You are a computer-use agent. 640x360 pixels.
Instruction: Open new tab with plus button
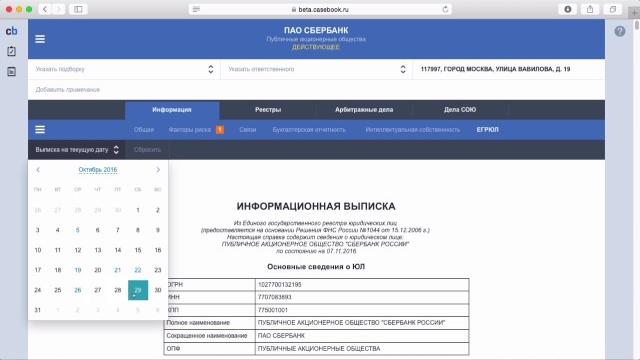634,13
